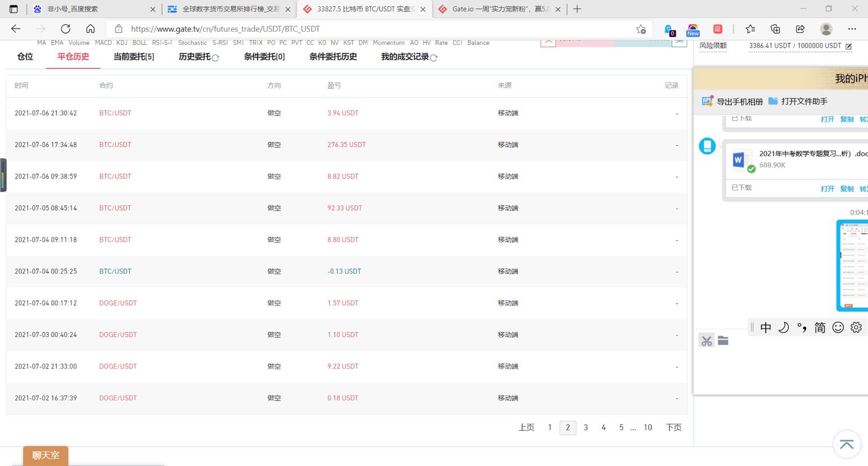
Task: Go to pagination page 3
Action: coord(586,428)
